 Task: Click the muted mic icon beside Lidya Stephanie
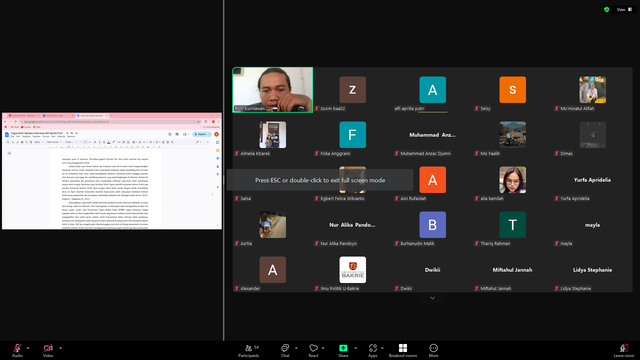click(556, 288)
